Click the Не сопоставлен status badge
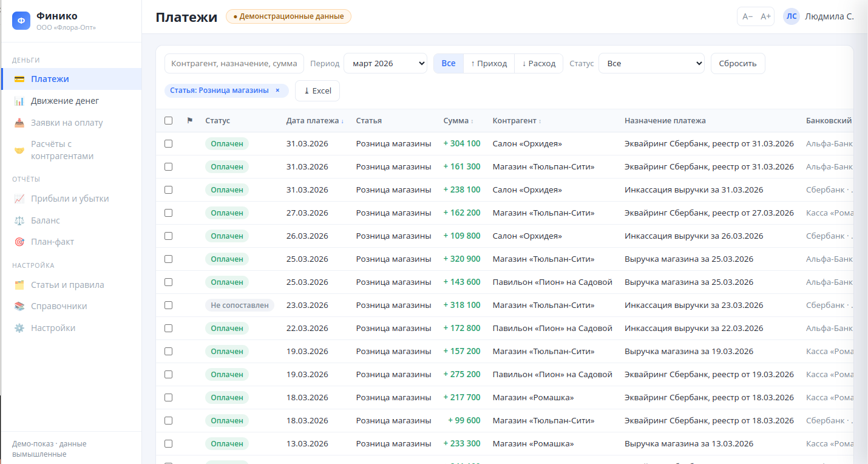Viewport: 868px width, 464px height. coord(240,305)
